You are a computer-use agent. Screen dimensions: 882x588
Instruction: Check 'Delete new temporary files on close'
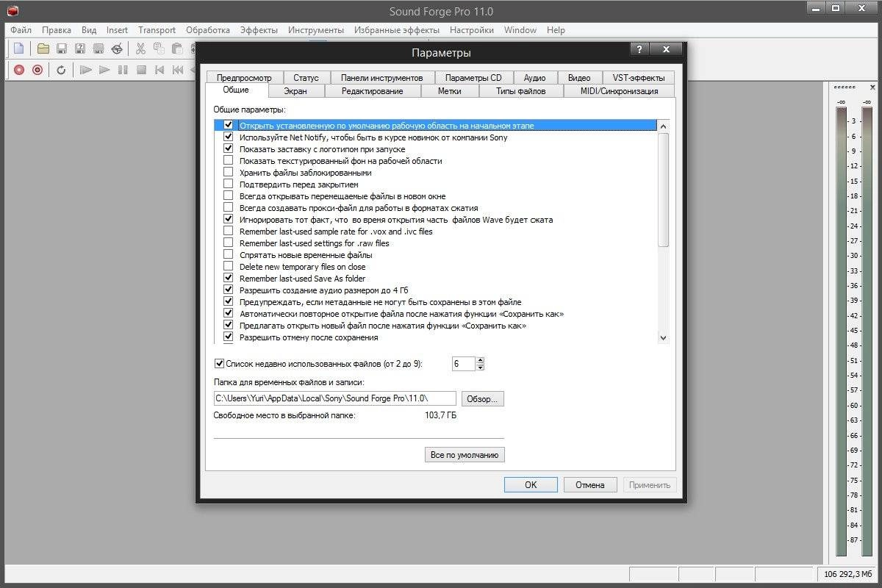228,267
